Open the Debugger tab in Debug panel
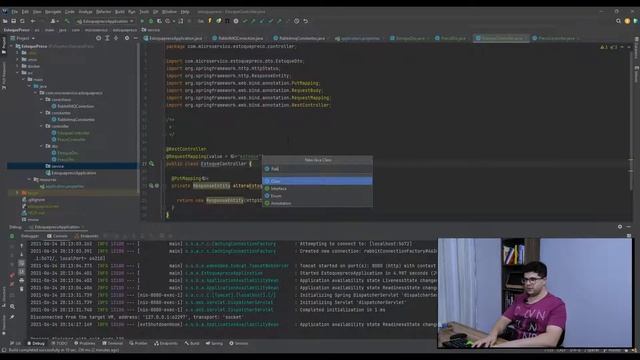This screenshot has height=360, width=640. point(29,236)
